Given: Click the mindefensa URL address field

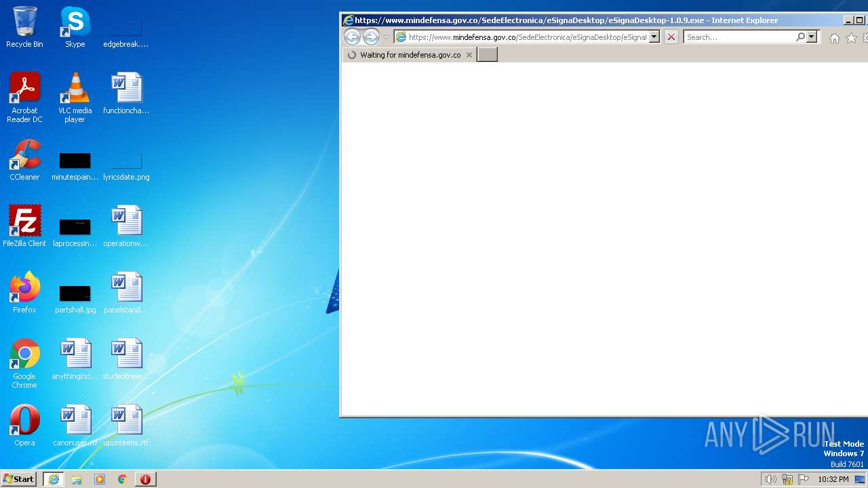Looking at the screenshot, I should [528, 37].
